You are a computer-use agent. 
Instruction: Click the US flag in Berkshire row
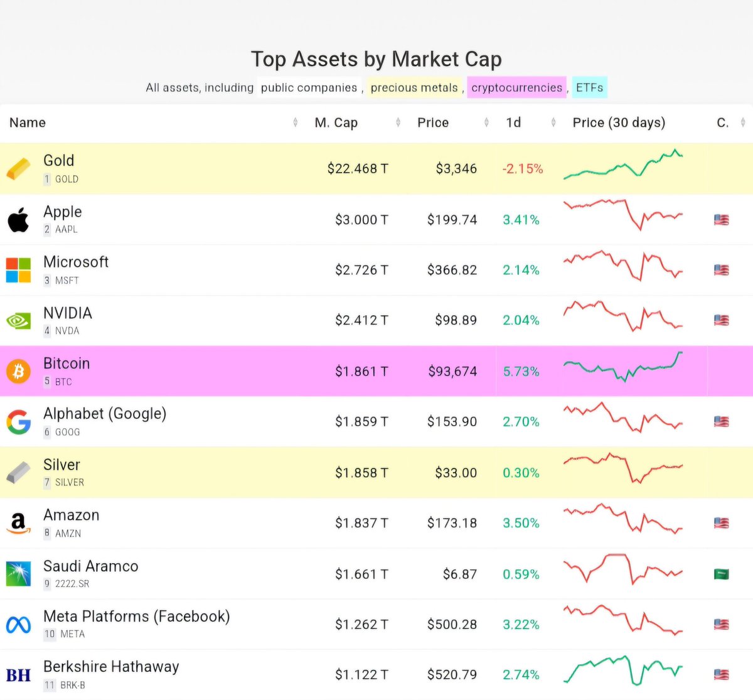point(722,675)
